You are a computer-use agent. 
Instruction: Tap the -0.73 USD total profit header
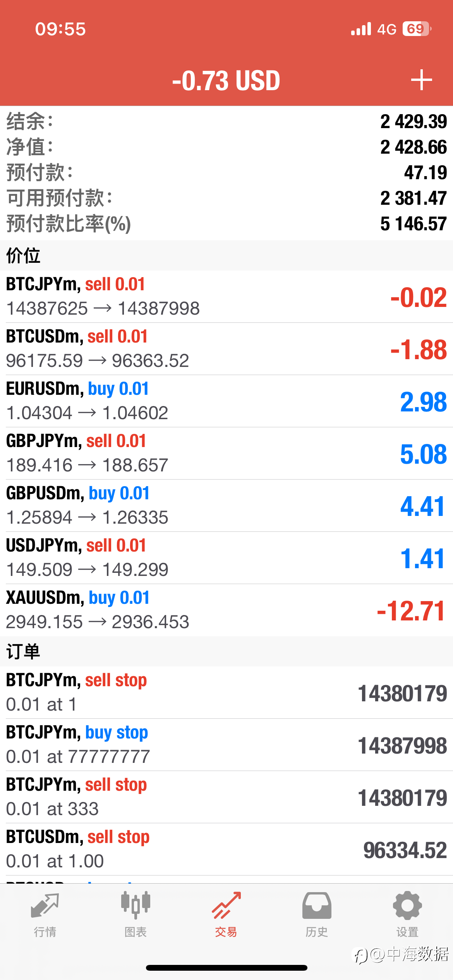click(x=226, y=81)
